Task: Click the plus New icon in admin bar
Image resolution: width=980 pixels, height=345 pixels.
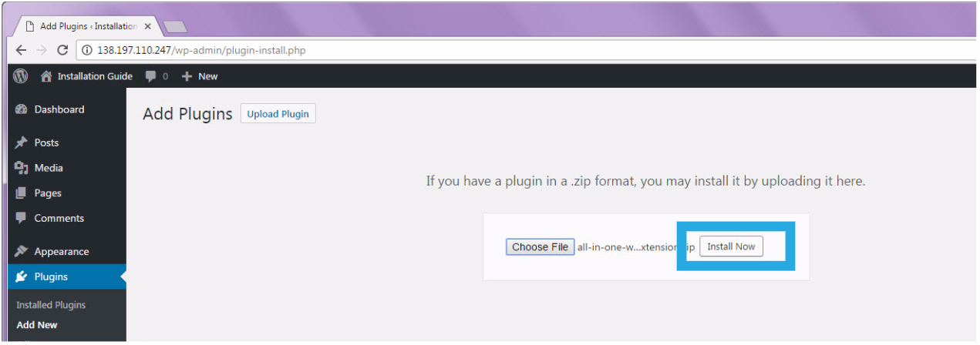Action: pos(187,76)
